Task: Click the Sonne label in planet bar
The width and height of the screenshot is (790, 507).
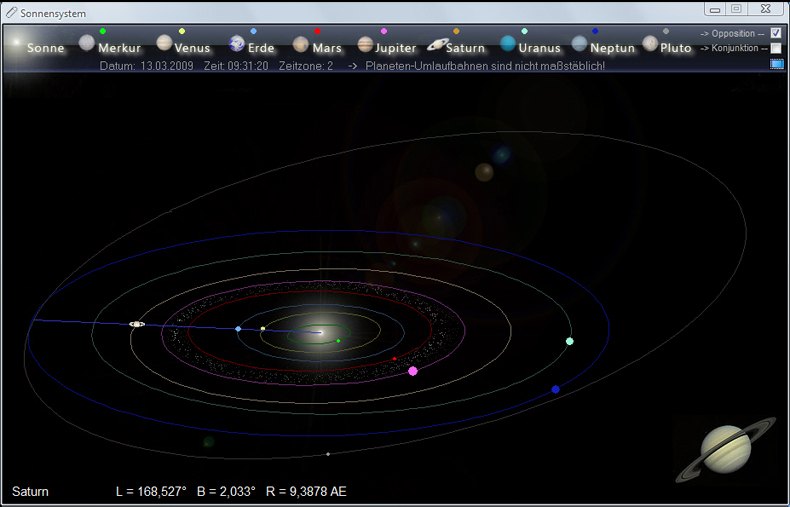Action: [x=45, y=48]
